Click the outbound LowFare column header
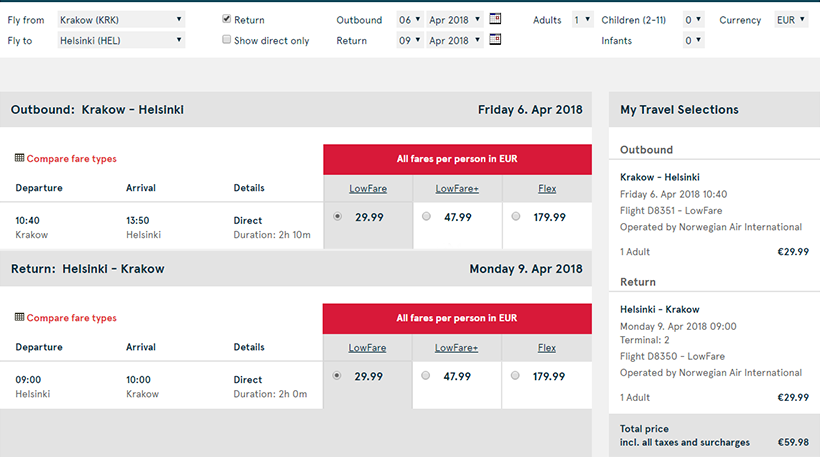The image size is (820, 457). pyautogui.click(x=368, y=188)
